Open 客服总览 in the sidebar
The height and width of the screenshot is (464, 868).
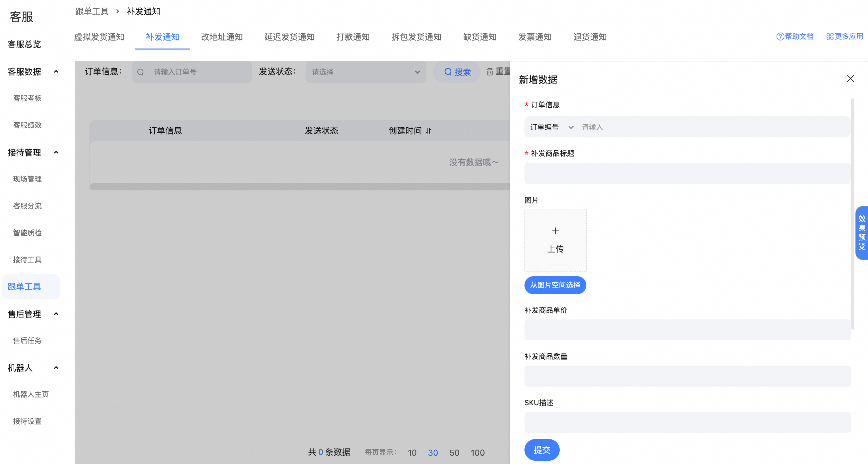tap(24, 45)
